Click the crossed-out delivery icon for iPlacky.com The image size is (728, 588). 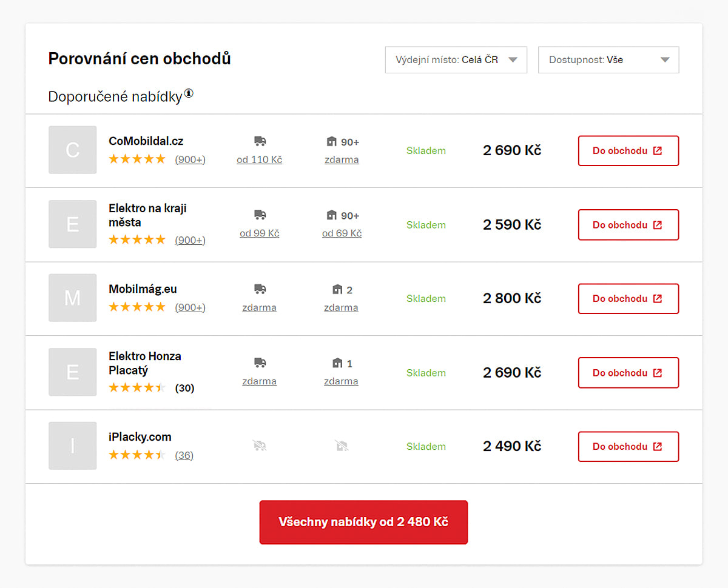tap(260, 446)
